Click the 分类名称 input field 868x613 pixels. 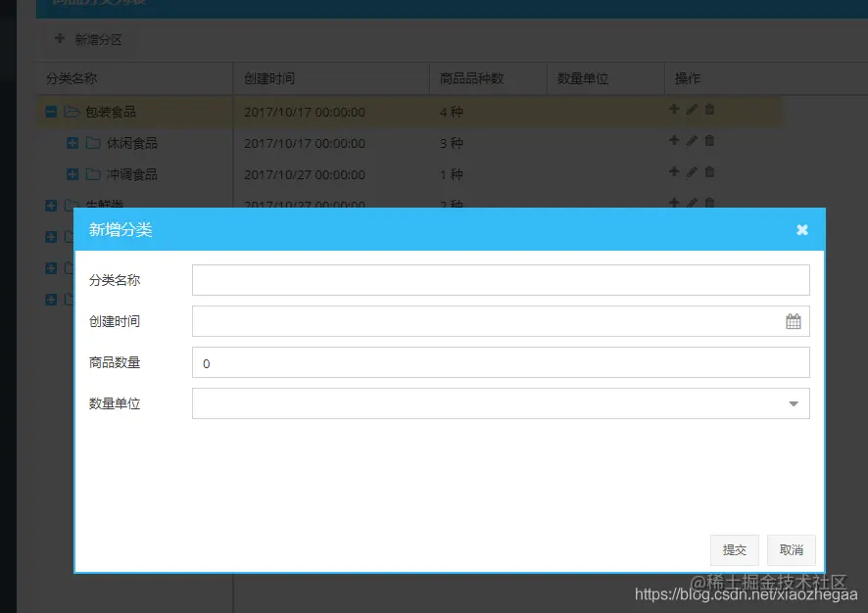click(x=501, y=280)
